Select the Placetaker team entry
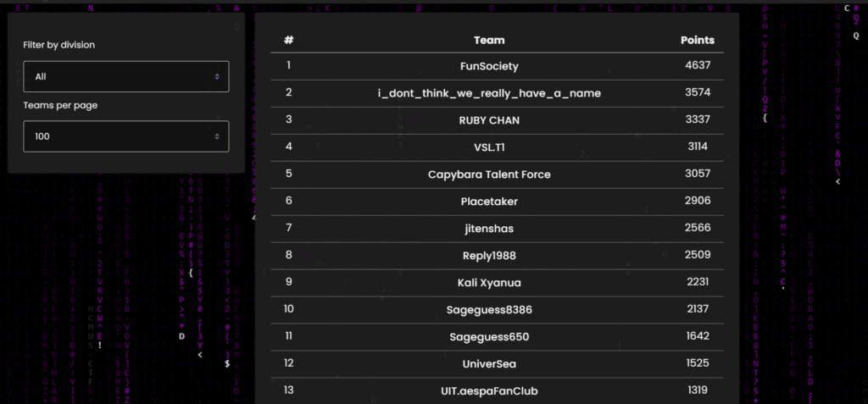 pyautogui.click(x=489, y=201)
